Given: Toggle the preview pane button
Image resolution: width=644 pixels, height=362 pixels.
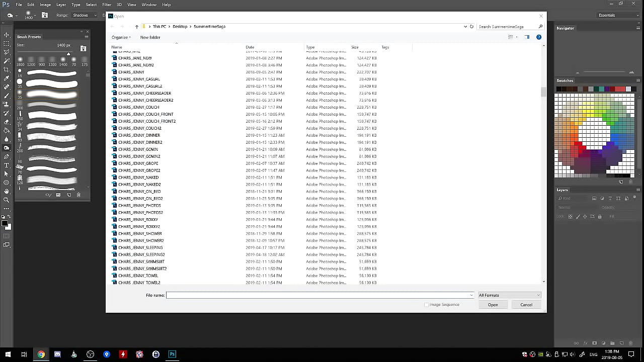Looking at the screenshot, I should (x=527, y=37).
